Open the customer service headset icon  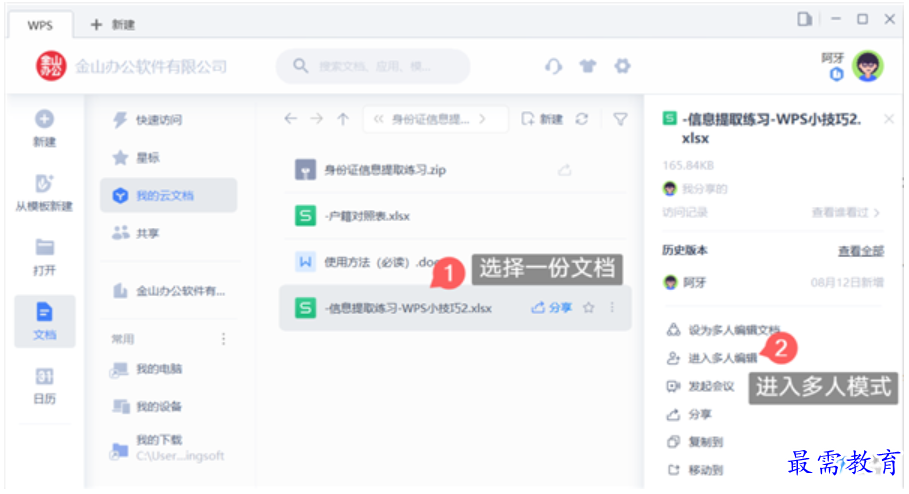(553, 66)
